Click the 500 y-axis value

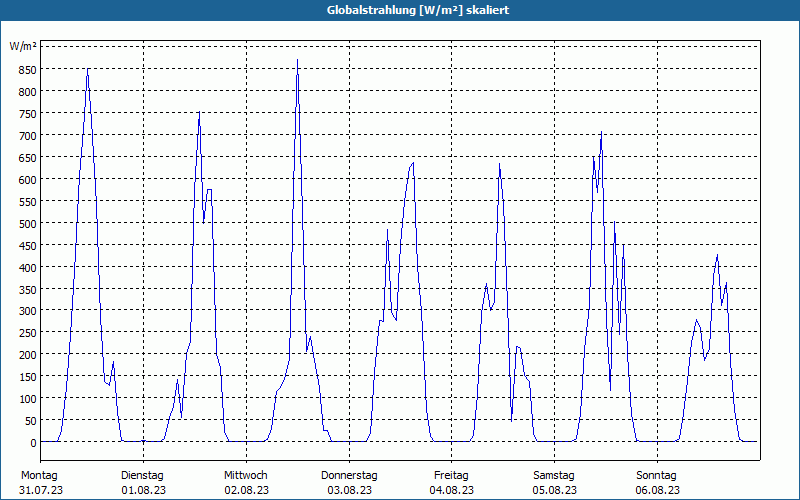(x=27, y=223)
